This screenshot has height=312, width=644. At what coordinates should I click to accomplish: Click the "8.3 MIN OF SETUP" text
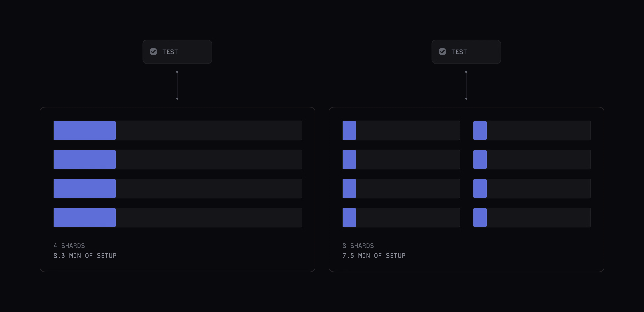click(x=85, y=255)
